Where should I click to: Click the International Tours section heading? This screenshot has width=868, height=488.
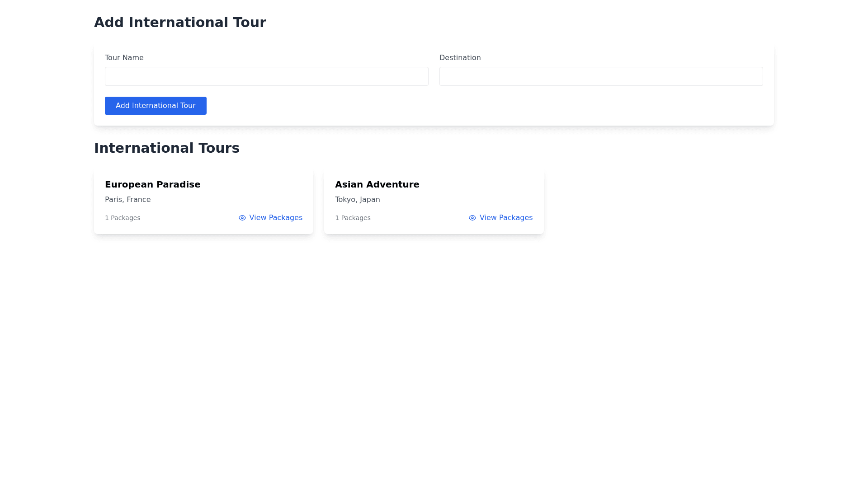coord(166,148)
